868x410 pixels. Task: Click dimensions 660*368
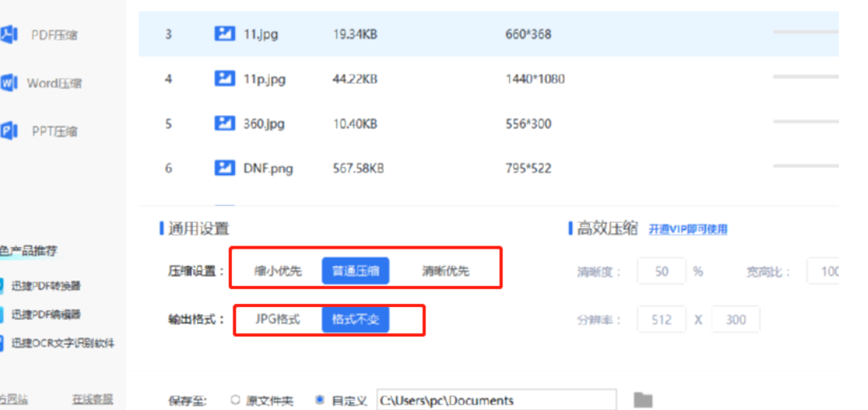528,34
